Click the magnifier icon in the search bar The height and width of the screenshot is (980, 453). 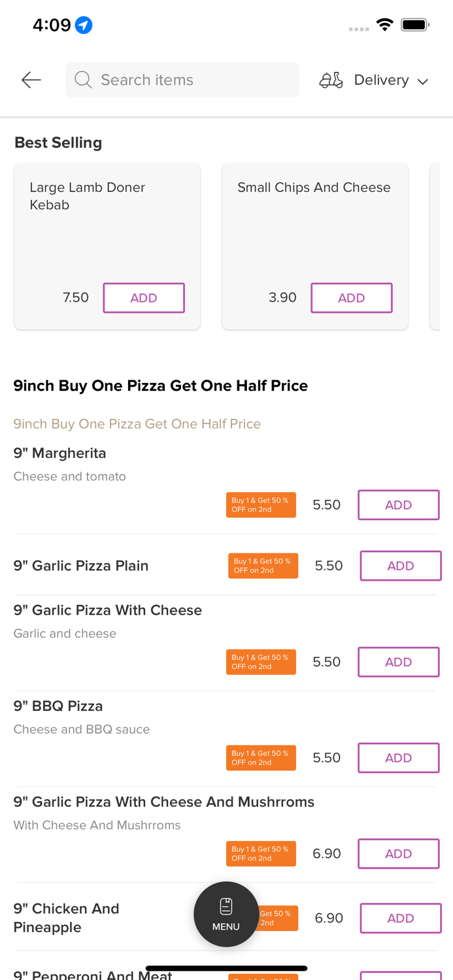click(82, 80)
